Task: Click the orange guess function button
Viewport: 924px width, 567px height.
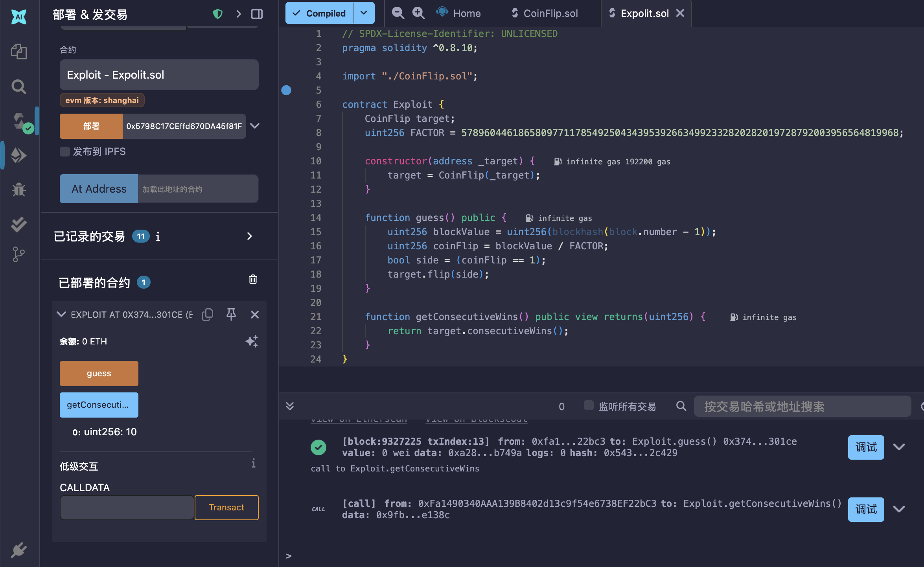Action: (x=99, y=373)
